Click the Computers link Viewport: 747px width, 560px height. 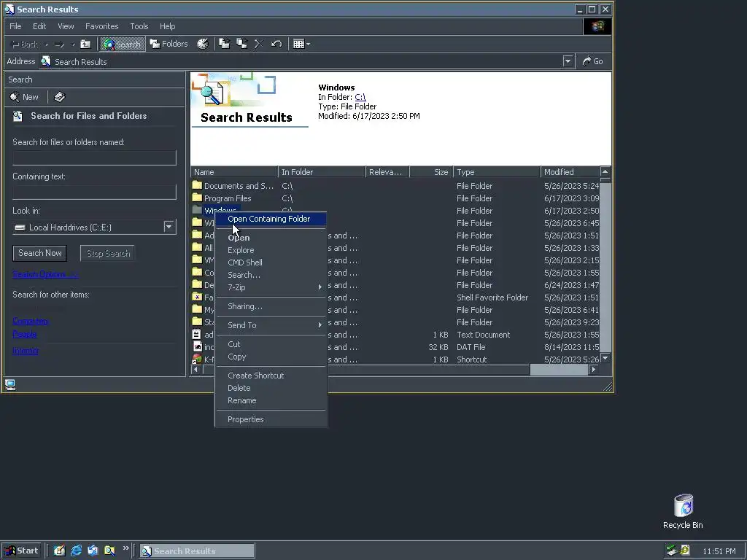tap(31, 321)
